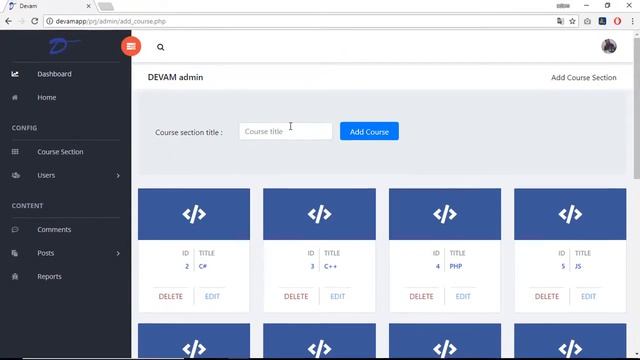Click the Comments speech bubble icon

15,229
